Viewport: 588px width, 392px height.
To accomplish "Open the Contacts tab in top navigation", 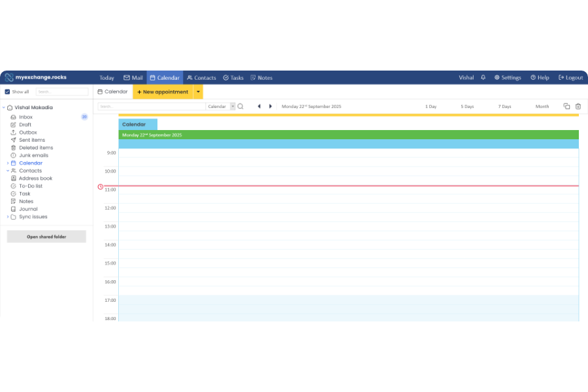I will [201, 78].
